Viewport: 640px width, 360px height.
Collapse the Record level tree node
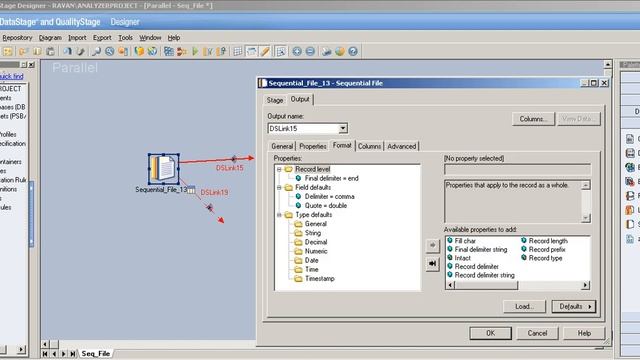[x=279, y=169]
